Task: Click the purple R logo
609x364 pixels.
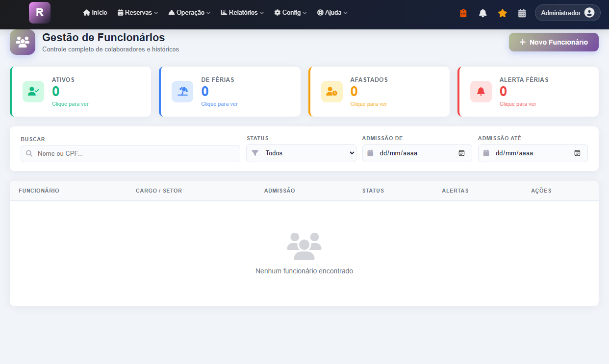Action: click(x=40, y=13)
